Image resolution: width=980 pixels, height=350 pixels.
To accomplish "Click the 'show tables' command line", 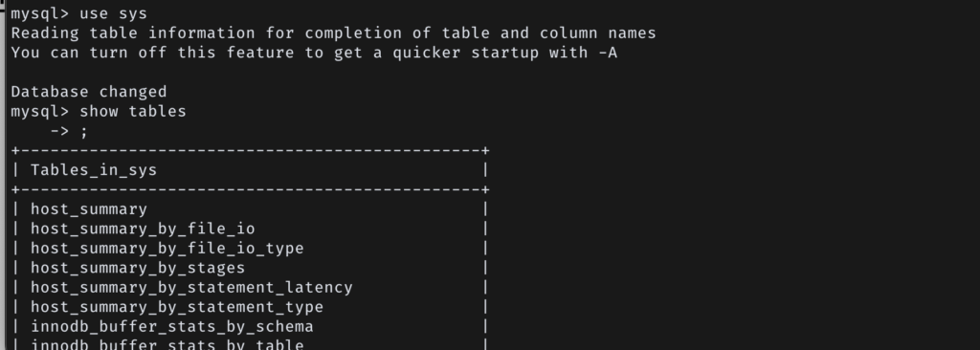I will [x=99, y=111].
